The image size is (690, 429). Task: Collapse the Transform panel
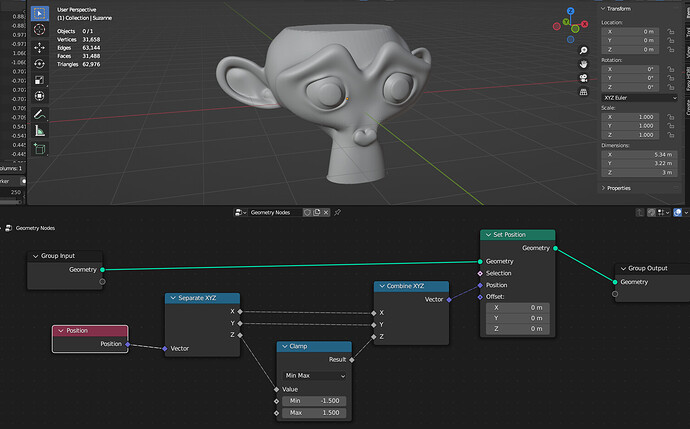(x=603, y=9)
